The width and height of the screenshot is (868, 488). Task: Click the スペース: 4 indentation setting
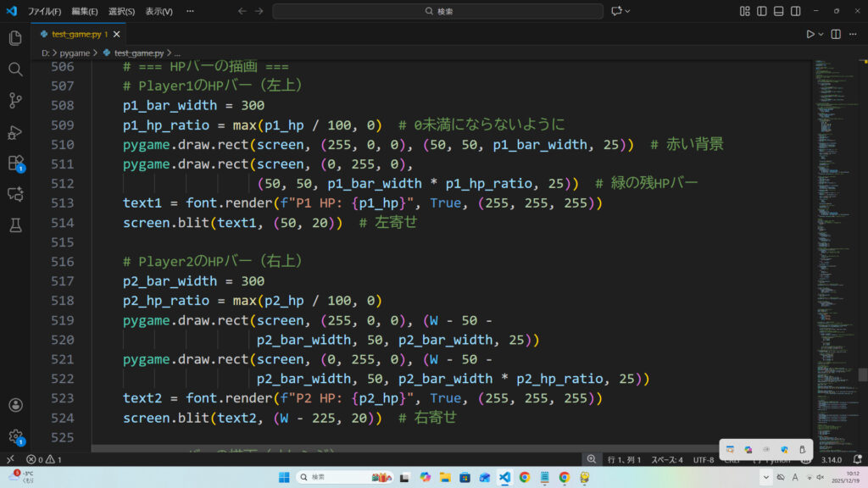point(666,459)
